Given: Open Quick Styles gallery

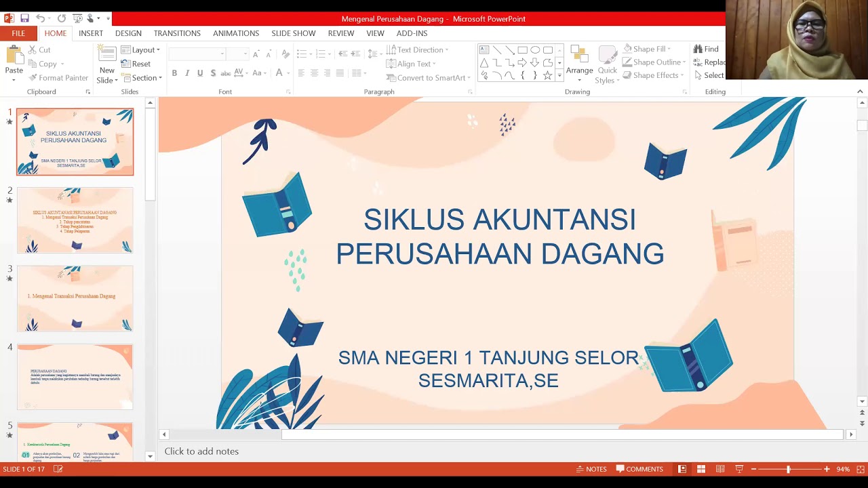Looking at the screenshot, I should tap(607, 64).
